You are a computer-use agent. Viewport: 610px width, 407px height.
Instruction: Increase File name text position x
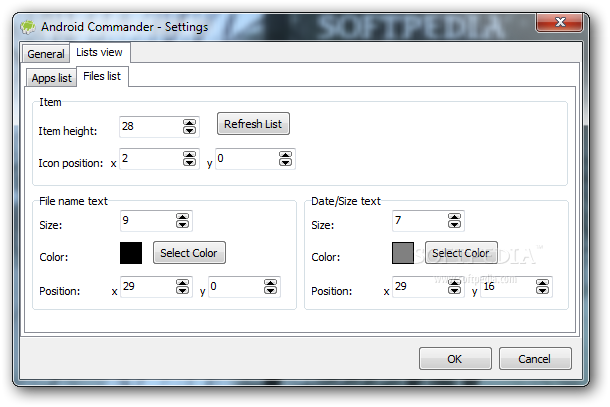point(182,283)
